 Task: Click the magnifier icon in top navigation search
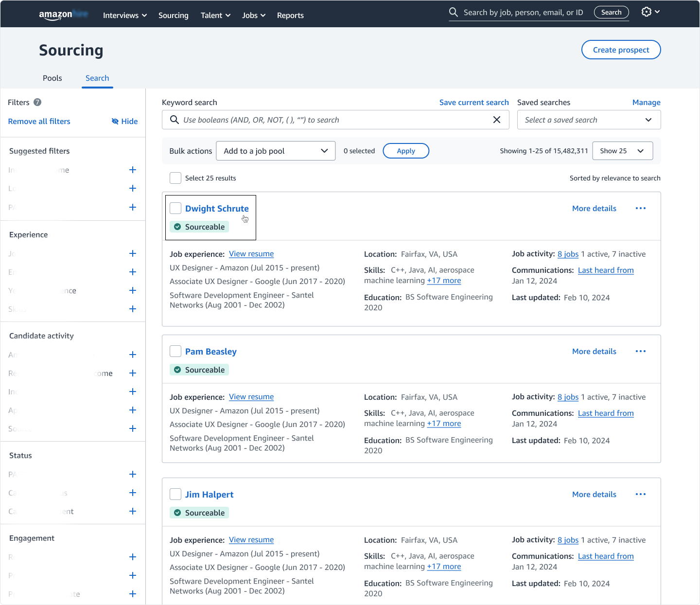point(453,12)
